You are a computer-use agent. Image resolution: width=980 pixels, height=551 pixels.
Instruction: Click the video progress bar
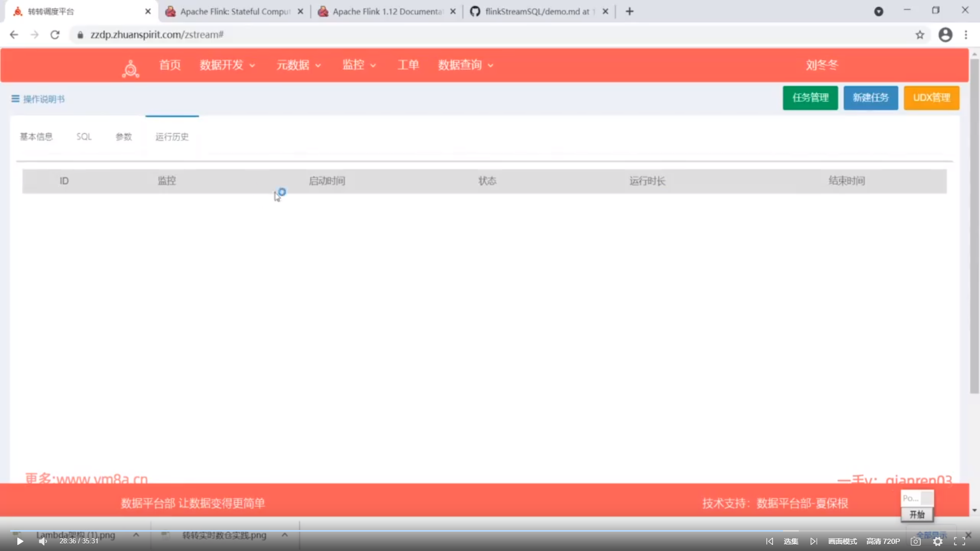[490, 531]
